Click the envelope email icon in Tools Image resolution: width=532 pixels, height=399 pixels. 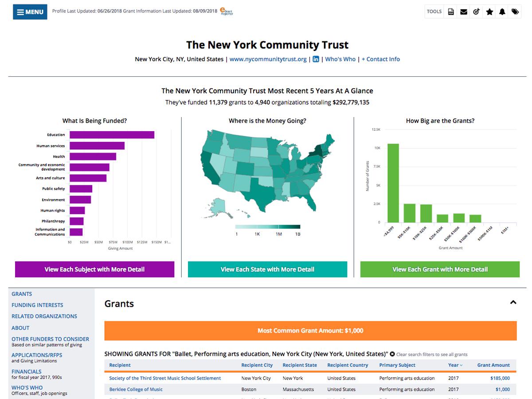point(464,12)
